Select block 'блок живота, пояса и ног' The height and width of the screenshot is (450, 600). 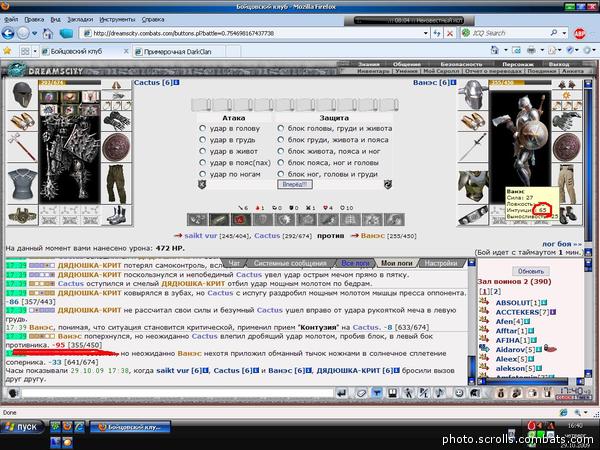(x=281, y=151)
